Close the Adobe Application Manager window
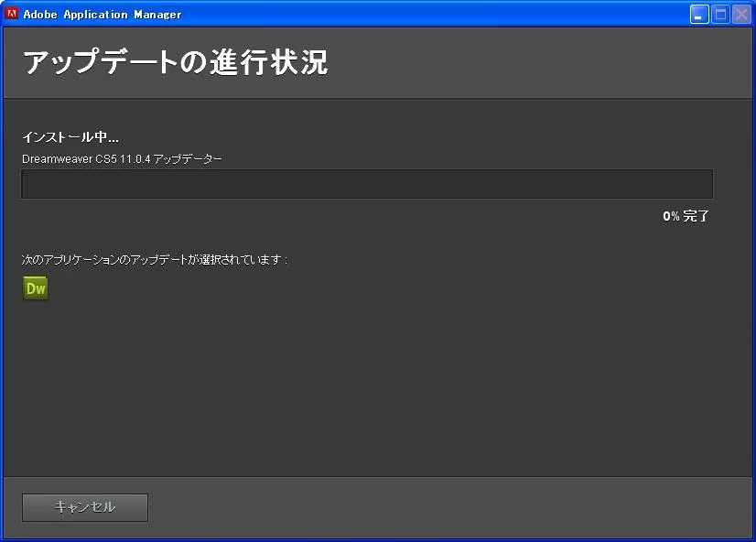 click(x=742, y=15)
